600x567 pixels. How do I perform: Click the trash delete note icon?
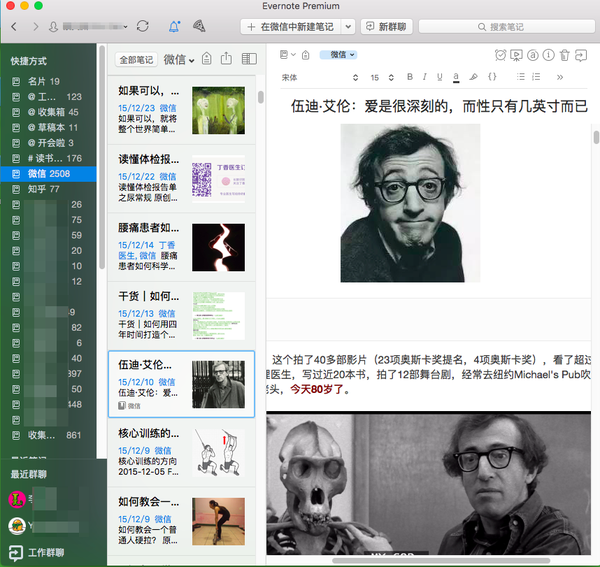pyautogui.click(x=565, y=55)
